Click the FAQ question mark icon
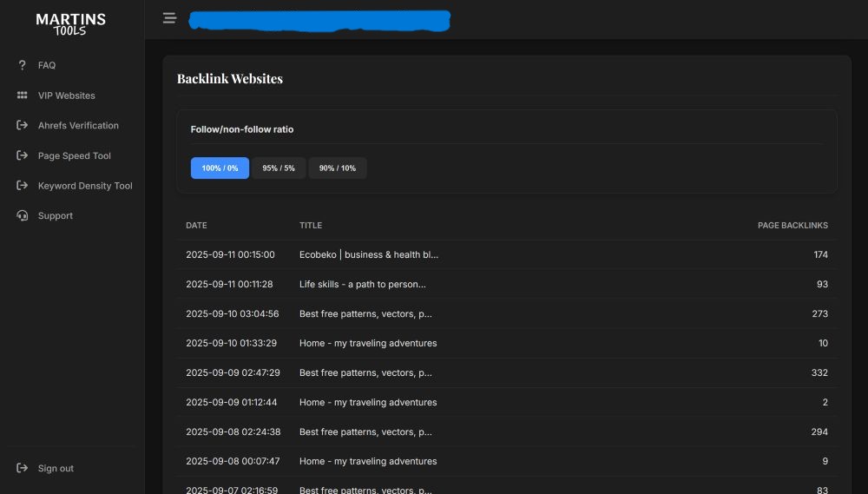The width and height of the screenshot is (868, 494). (x=23, y=65)
